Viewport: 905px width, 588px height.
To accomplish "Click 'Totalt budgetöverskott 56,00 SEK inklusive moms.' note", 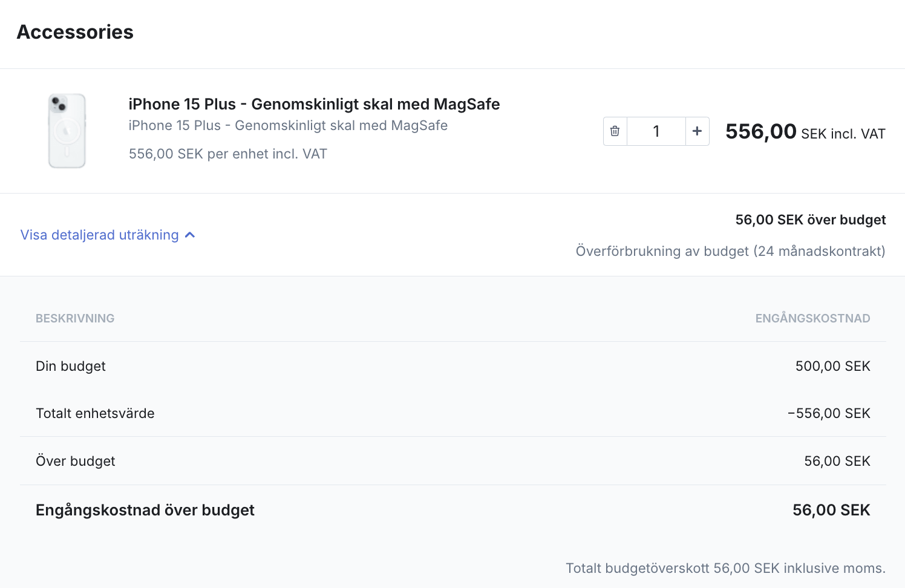I will (725, 568).
